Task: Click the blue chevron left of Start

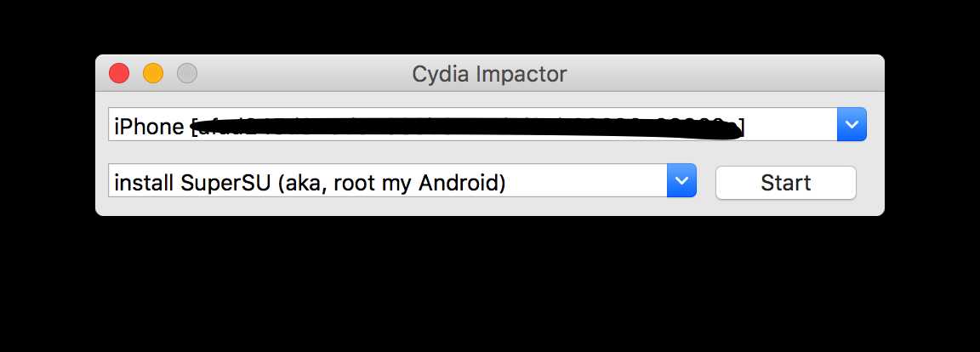Action: 681,181
